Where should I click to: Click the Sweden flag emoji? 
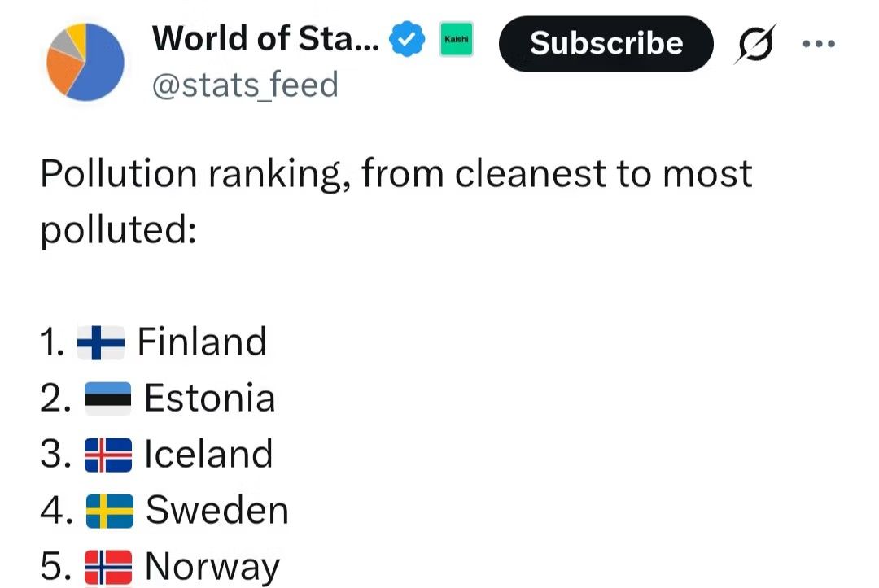[109, 511]
